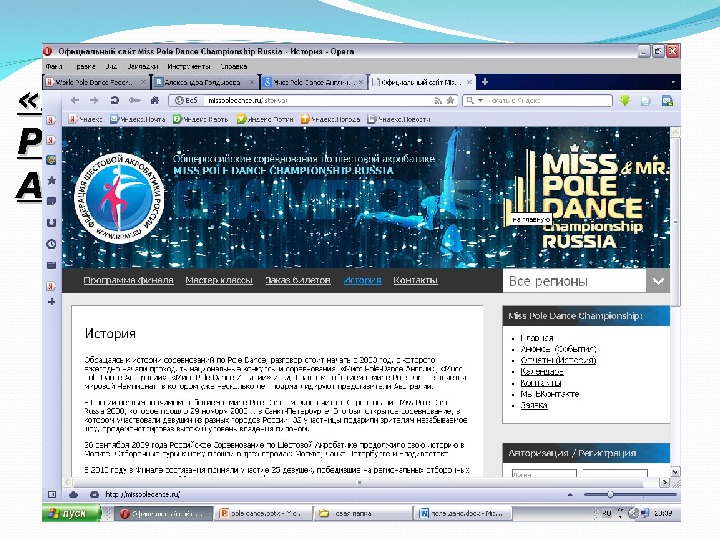Open the Закладки menu
The width and height of the screenshot is (720, 540).
[x=143, y=67]
